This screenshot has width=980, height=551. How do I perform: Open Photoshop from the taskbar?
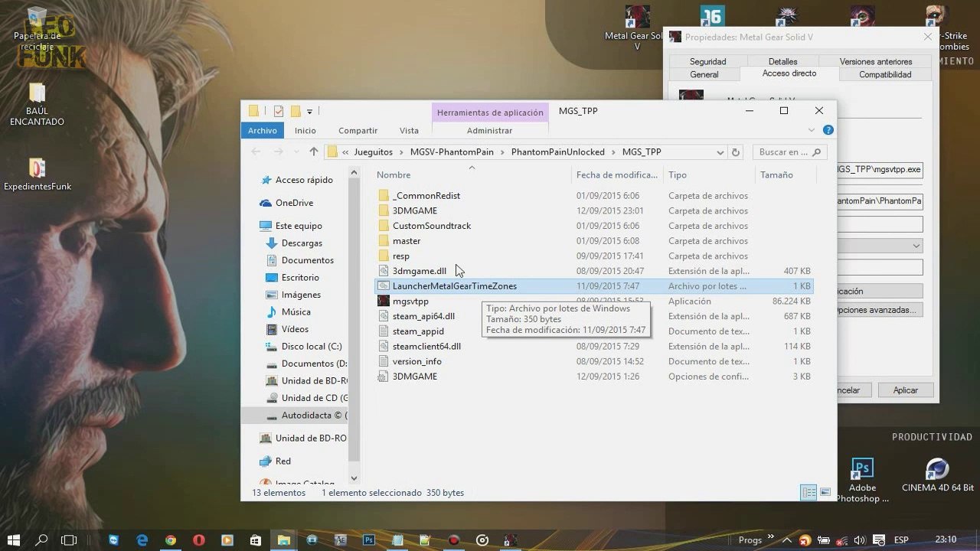pos(368,540)
